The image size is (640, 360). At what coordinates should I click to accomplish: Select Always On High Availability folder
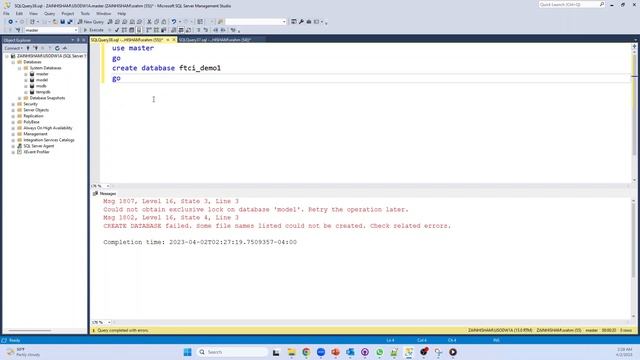click(x=48, y=128)
